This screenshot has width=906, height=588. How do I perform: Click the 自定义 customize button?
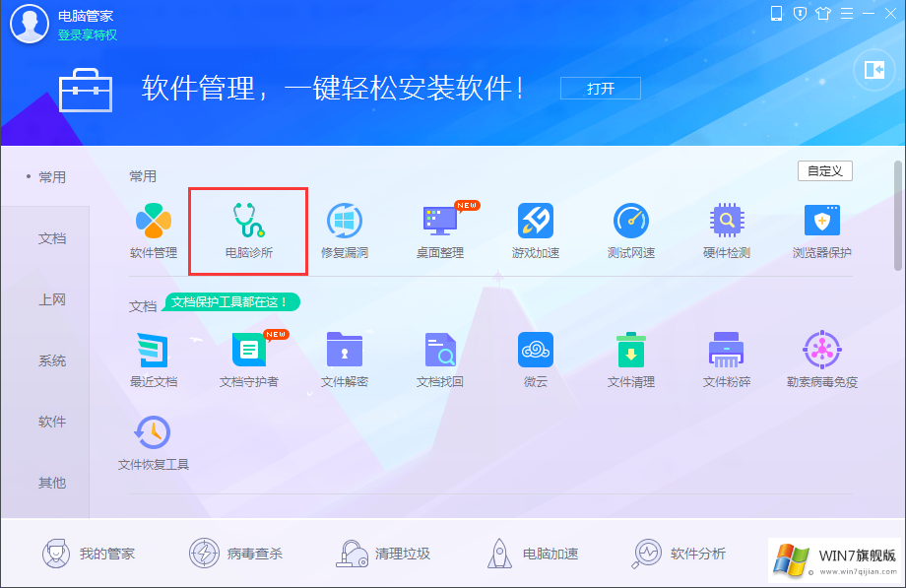(x=825, y=171)
